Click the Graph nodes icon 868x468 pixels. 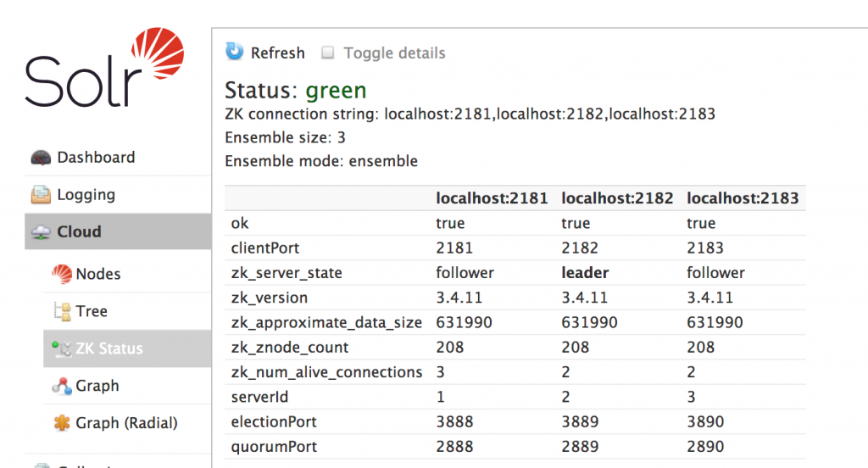click(x=61, y=386)
